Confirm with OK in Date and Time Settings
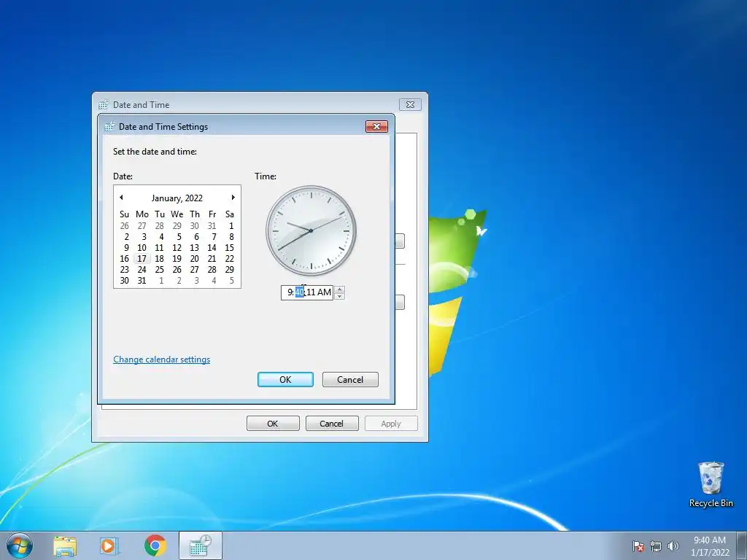 click(x=285, y=379)
